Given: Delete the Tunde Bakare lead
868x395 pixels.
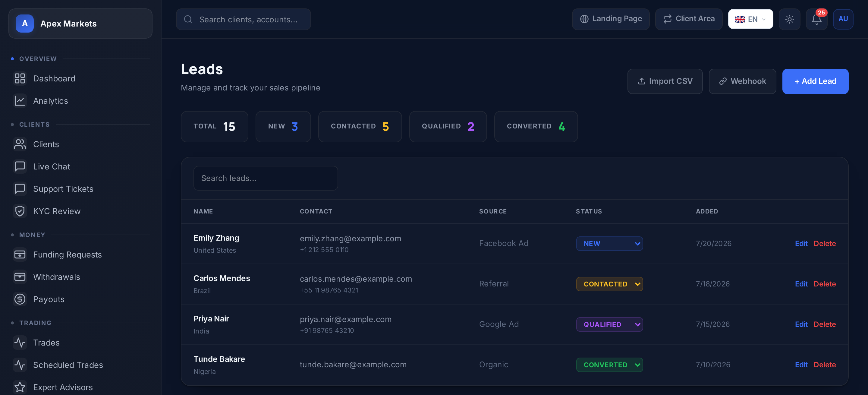Looking at the screenshot, I should tap(825, 365).
